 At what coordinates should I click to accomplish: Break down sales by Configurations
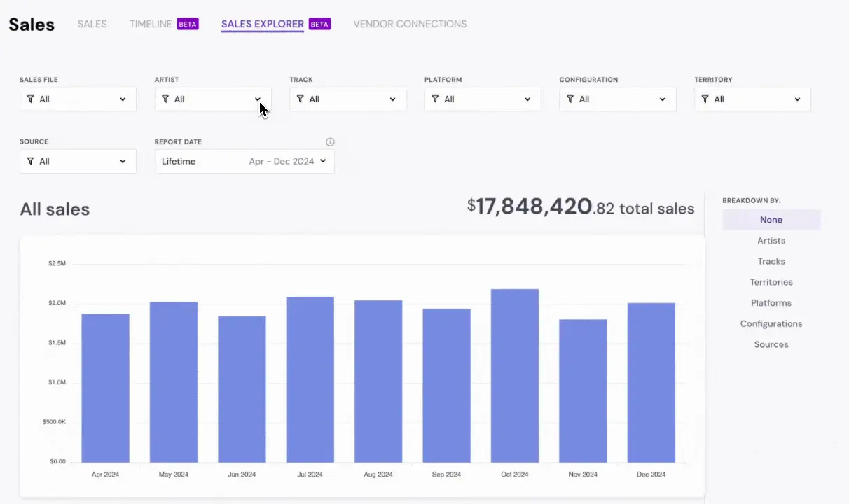click(x=771, y=323)
